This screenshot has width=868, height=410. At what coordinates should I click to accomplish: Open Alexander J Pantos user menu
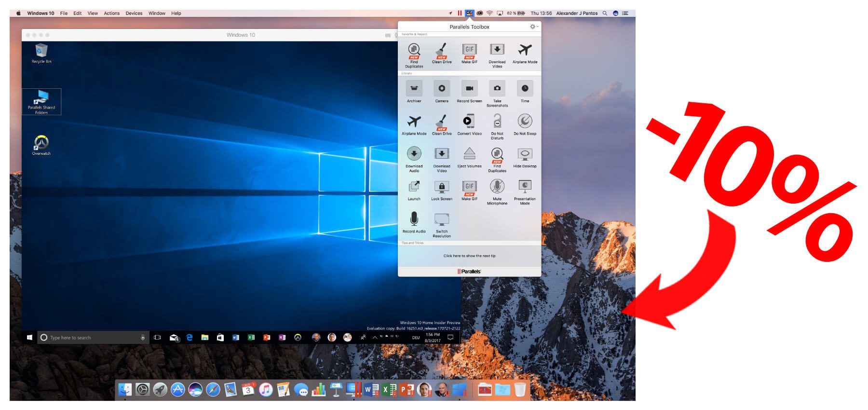click(577, 13)
